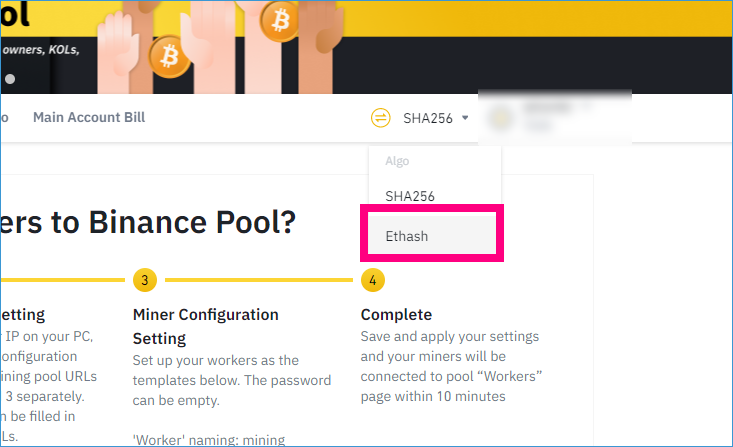Click the Algo label in dropdown
Screen dimensions: 733x447
tap(397, 161)
